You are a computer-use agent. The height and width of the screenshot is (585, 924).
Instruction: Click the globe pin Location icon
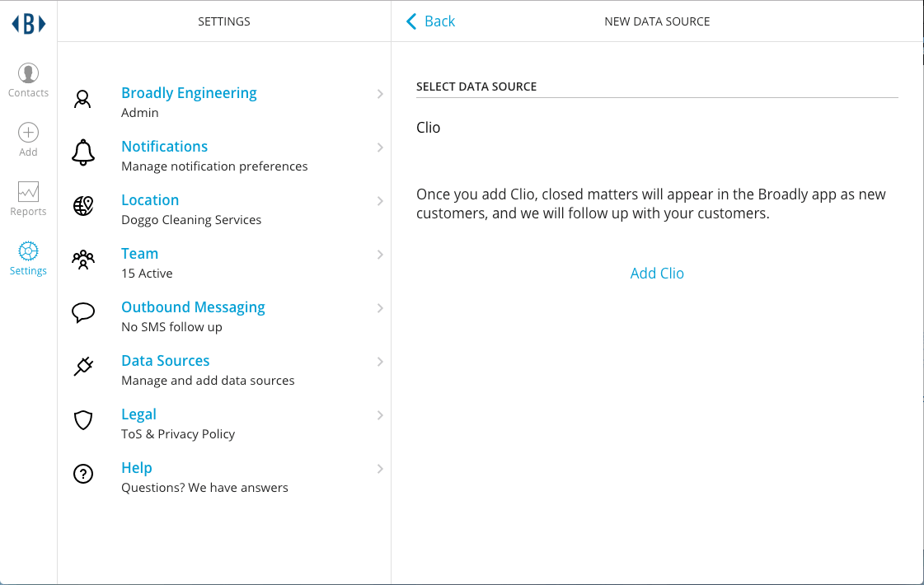coord(83,206)
